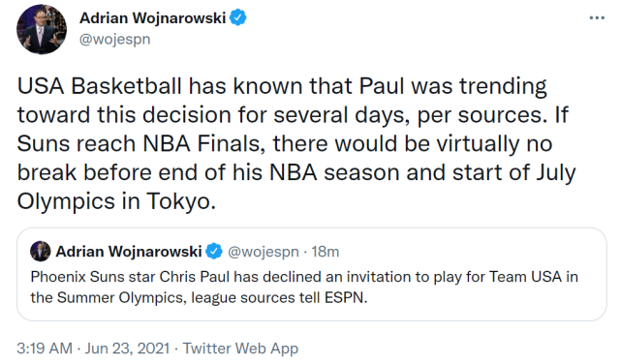Open the 18m timestamp of the quoted tweet
Screen dimensions: 621x364
click(326, 252)
